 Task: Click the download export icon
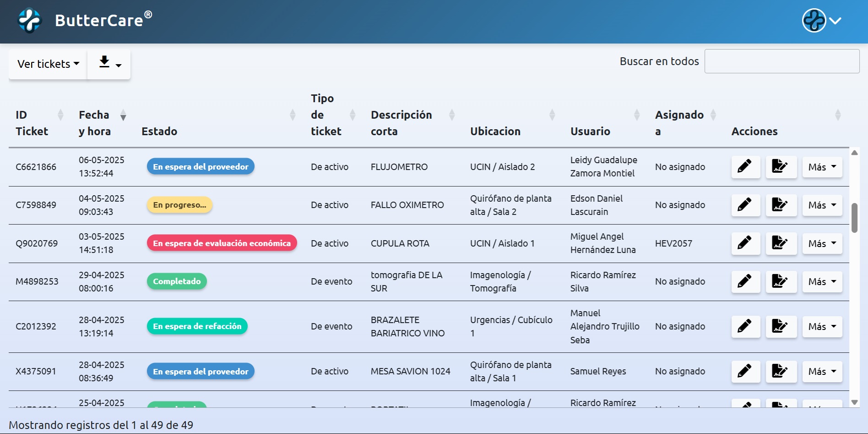coord(109,64)
